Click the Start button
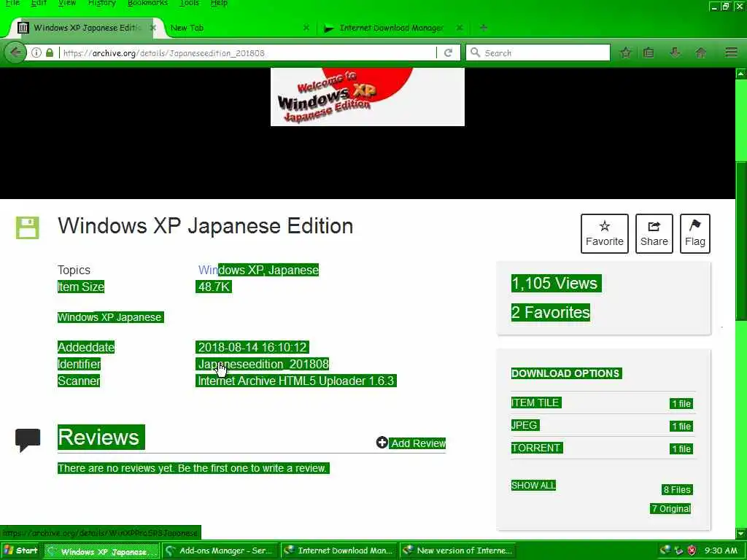The image size is (747, 560). (20, 551)
